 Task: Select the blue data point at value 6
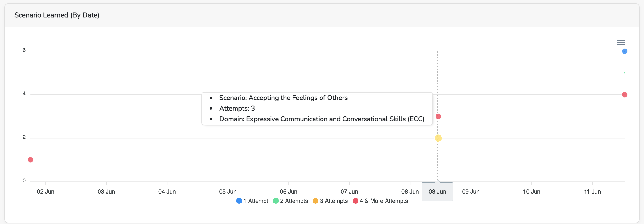click(x=624, y=51)
